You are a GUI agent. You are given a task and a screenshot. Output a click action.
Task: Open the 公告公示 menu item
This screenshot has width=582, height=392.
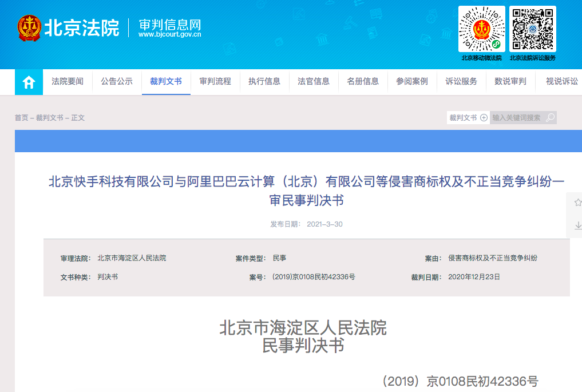[117, 81]
